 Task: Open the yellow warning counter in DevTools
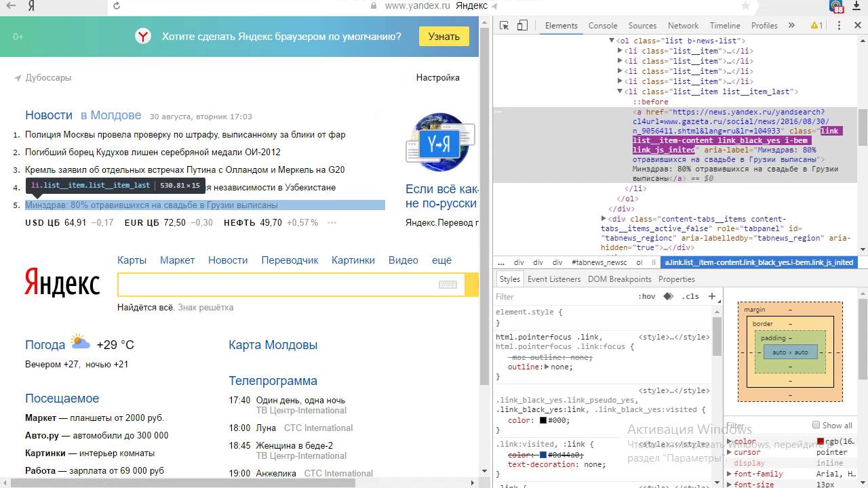(816, 26)
